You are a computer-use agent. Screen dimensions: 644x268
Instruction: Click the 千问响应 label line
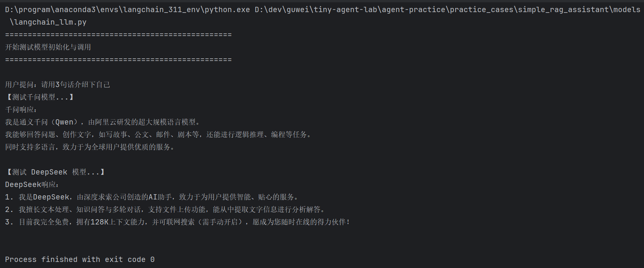click(x=21, y=109)
